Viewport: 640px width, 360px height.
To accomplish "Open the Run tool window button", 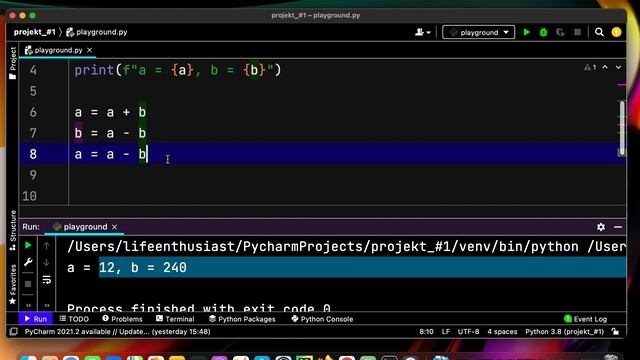I will pos(35,319).
